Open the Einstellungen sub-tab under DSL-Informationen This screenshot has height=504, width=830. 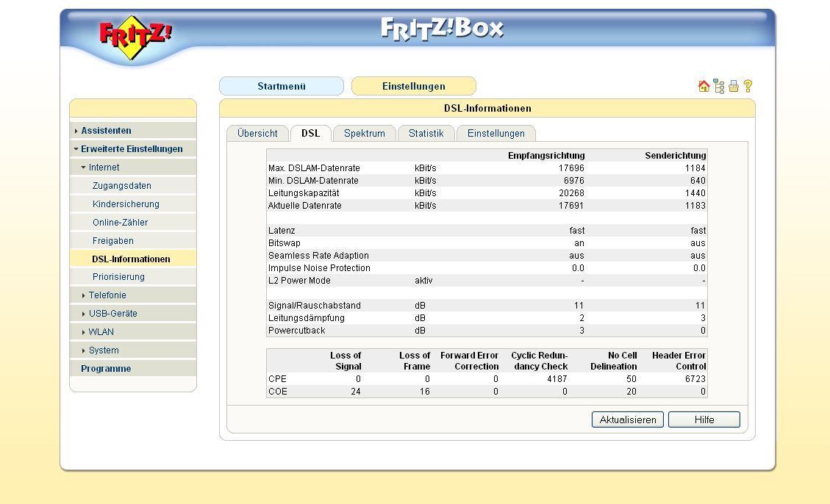tap(496, 133)
